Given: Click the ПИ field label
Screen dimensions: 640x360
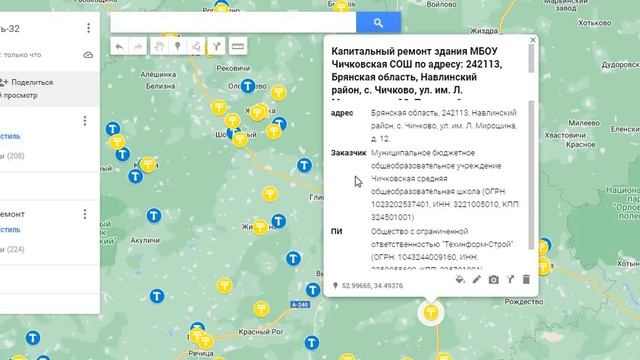Looking at the screenshot, I should tap(337, 231).
